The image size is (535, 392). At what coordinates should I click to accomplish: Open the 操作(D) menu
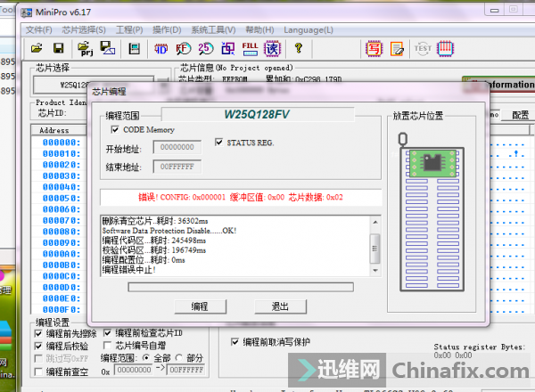point(167,30)
